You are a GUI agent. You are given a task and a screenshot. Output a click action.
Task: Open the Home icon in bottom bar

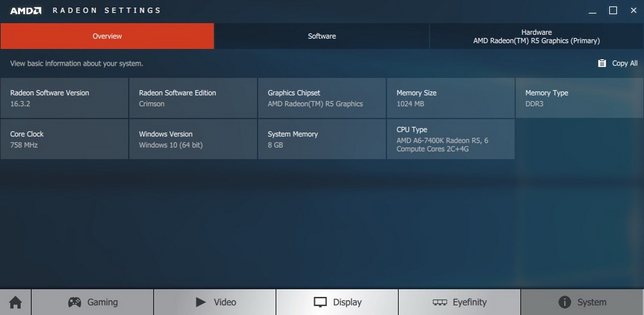(15, 303)
